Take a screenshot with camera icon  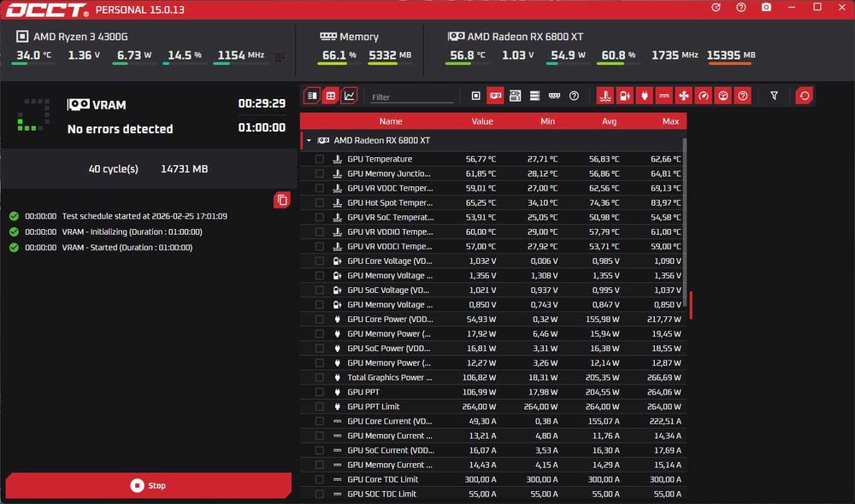(x=766, y=8)
